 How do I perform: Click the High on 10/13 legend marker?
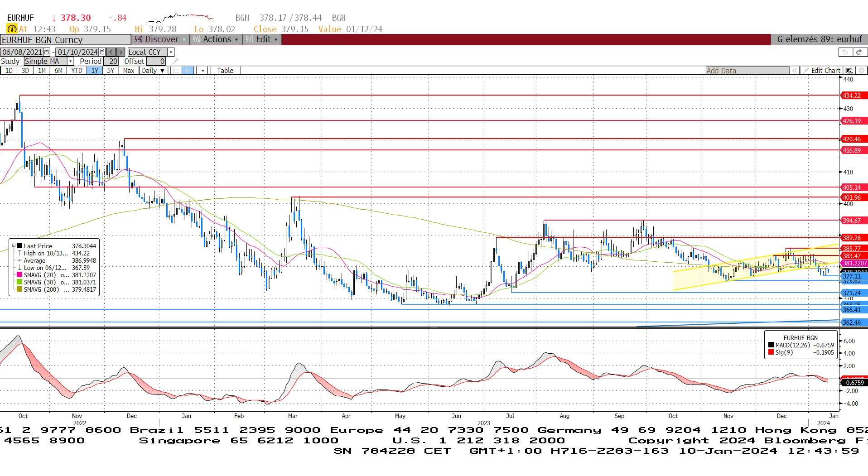point(19,253)
